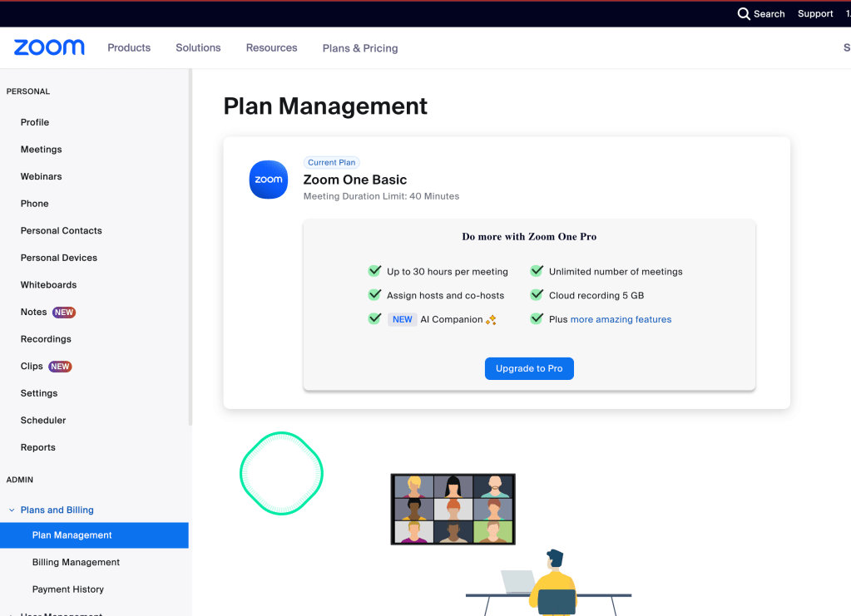Click the NEW badge before AI Companion
Image resolution: width=851 pixels, height=616 pixels.
[402, 319]
